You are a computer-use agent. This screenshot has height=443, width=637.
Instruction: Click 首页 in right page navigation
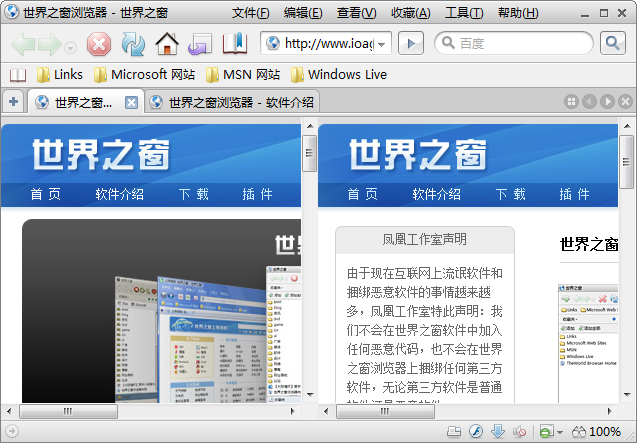[362, 194]
